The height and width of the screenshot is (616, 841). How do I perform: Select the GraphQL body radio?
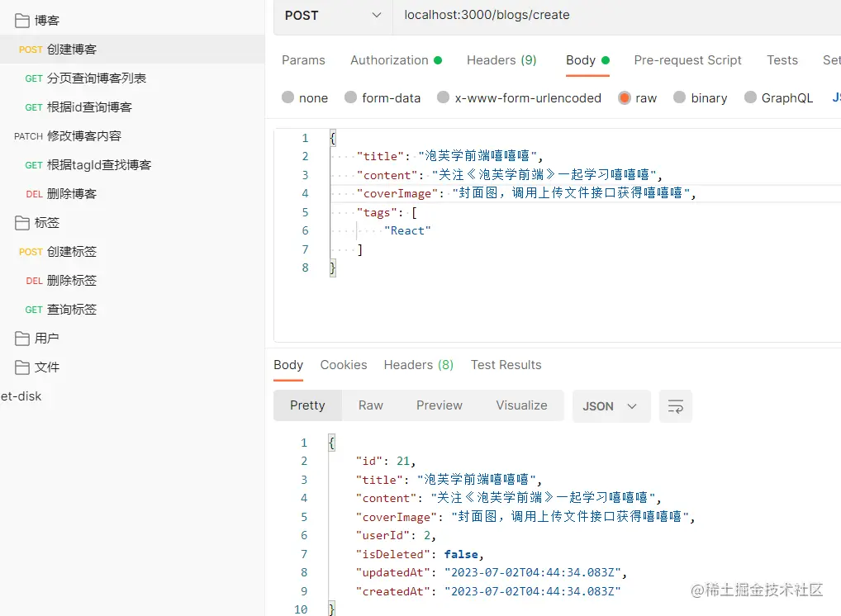[750, 97]
